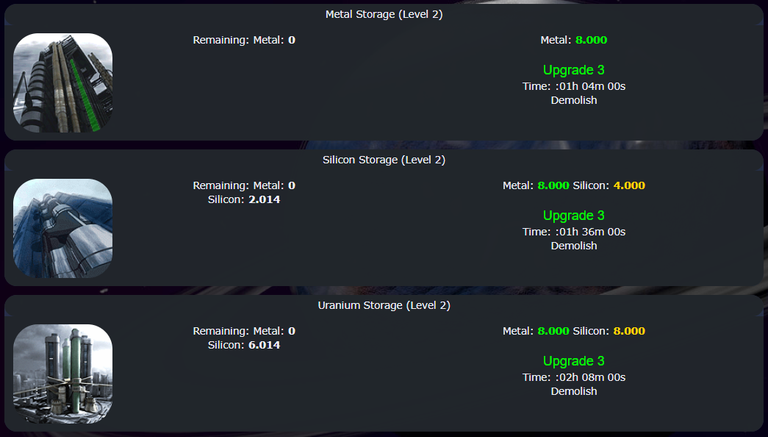Upgrade Silicon Storage to level 3
Image resolution: width=768 pixels, height=437 pixels.
[x=574, y=216]
